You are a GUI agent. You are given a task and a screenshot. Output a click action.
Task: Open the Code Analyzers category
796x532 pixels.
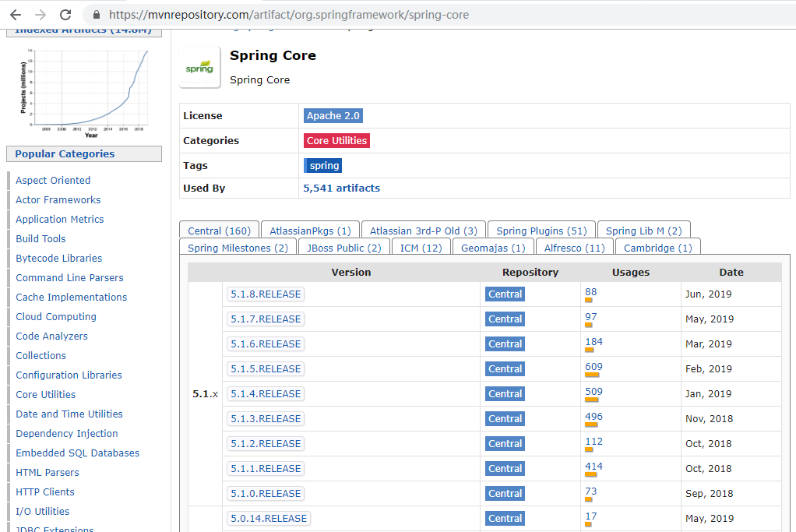coord(51,336)
